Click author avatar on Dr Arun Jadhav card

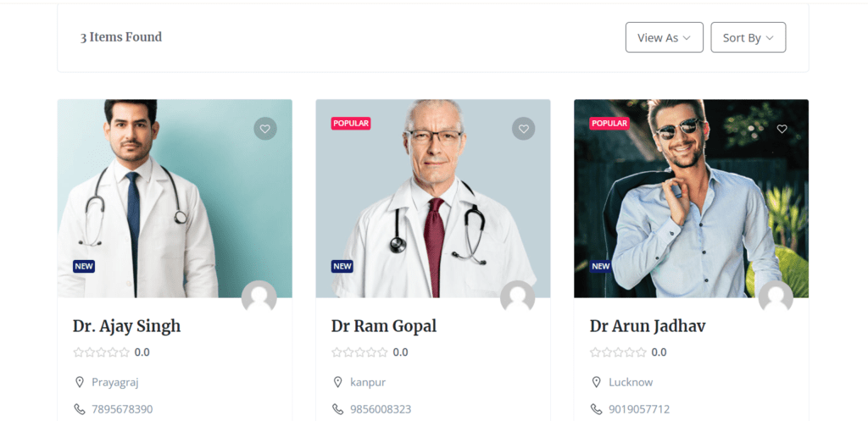click(x=776, y=297)
